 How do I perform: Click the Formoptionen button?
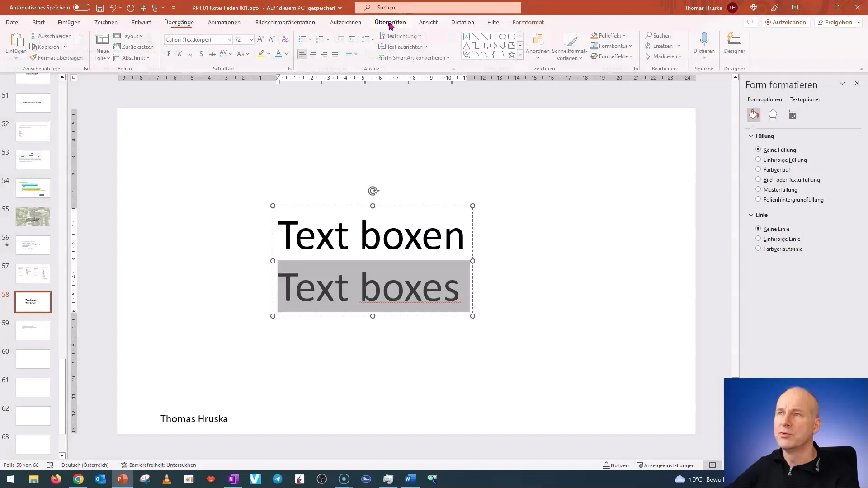(765, 99)
